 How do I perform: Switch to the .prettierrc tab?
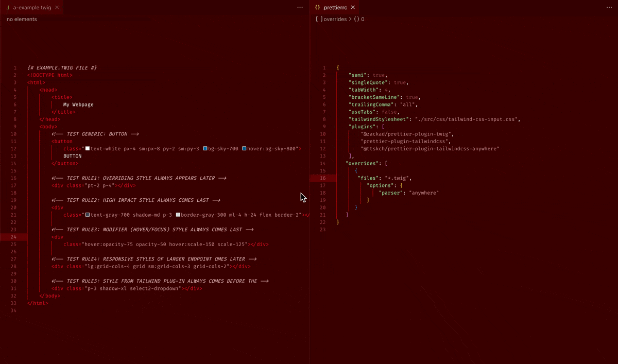tap(335, 8)
